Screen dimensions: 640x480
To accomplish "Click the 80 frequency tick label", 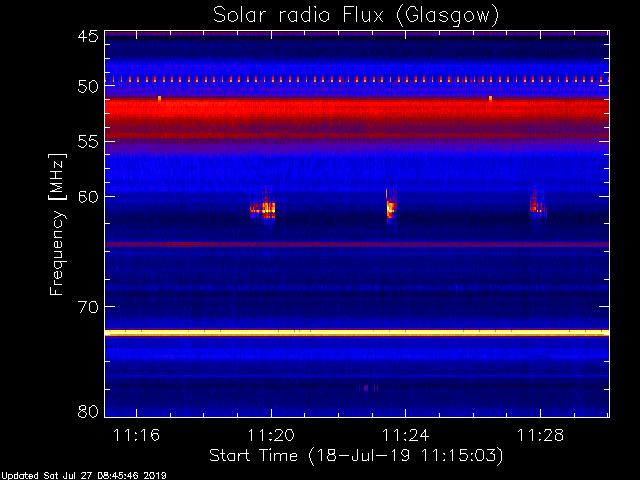I will tap(88, 411).
